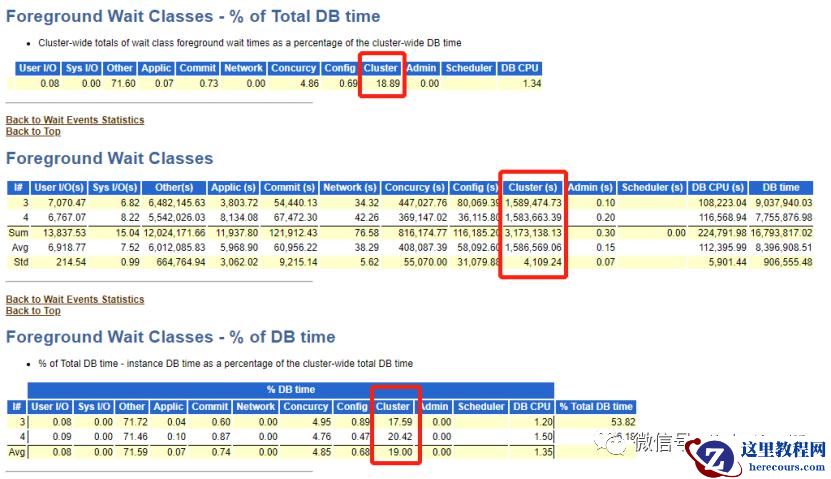Viewport: 831px width, 479px height.
Task: Click the '% Total DB time' column header
Action: [596, 406]
